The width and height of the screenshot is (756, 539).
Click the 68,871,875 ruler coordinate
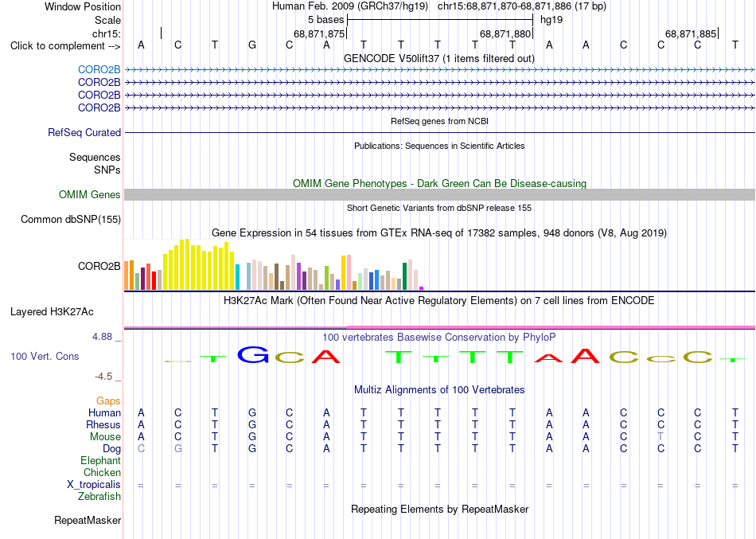(x=319, y=33)
